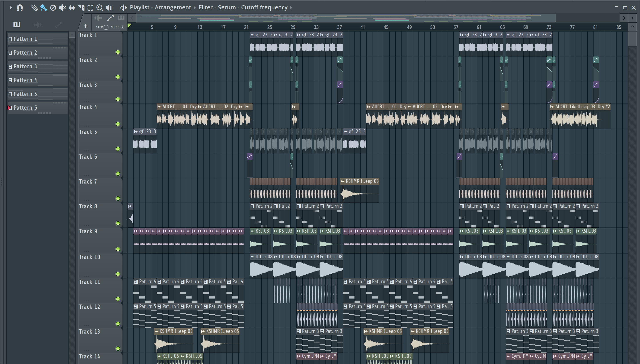Toggle the pattern clip focus icon

pyautogui.click(x=121, y=18)
